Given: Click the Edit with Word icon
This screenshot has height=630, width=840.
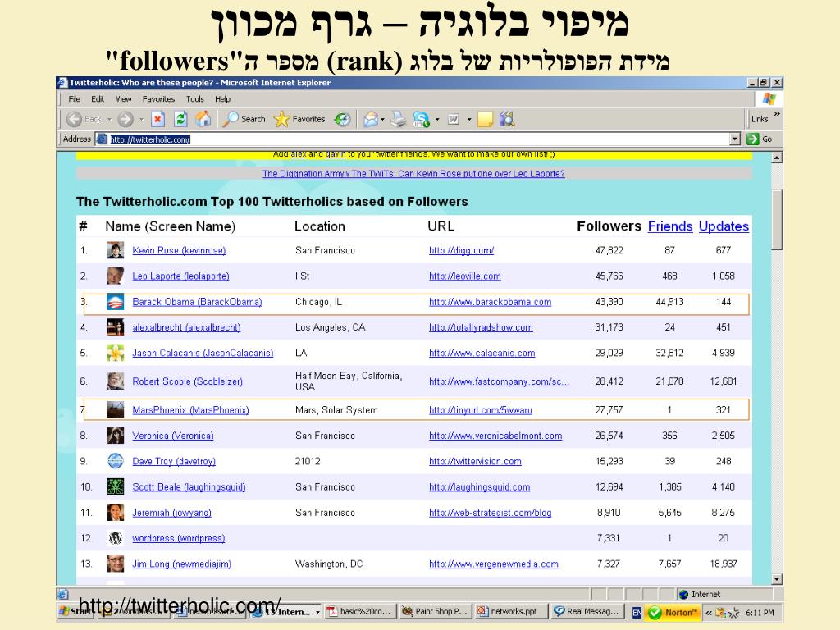Looking at the screenshot, I should pos(454,119).
